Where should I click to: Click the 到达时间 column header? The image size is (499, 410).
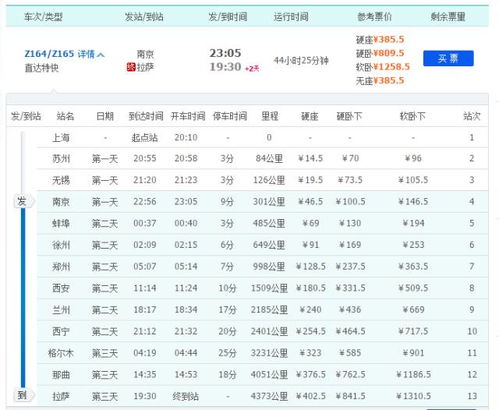(x=146, y=116)
